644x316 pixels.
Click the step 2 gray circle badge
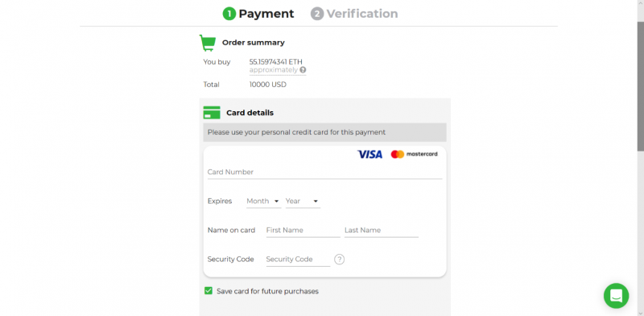[317, 14]
